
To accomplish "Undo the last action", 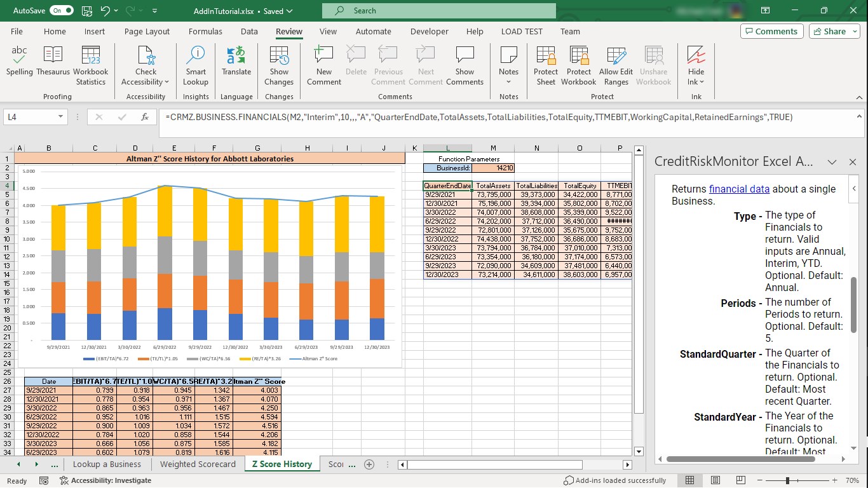I will [x=105, y=11].
